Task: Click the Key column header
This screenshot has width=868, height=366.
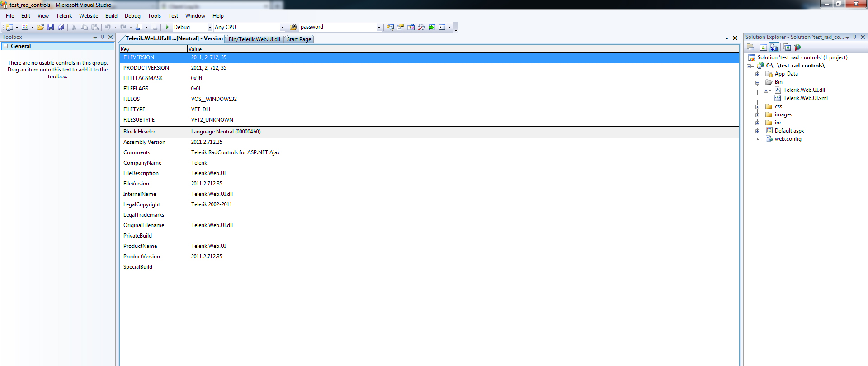Action: point(153,49)
